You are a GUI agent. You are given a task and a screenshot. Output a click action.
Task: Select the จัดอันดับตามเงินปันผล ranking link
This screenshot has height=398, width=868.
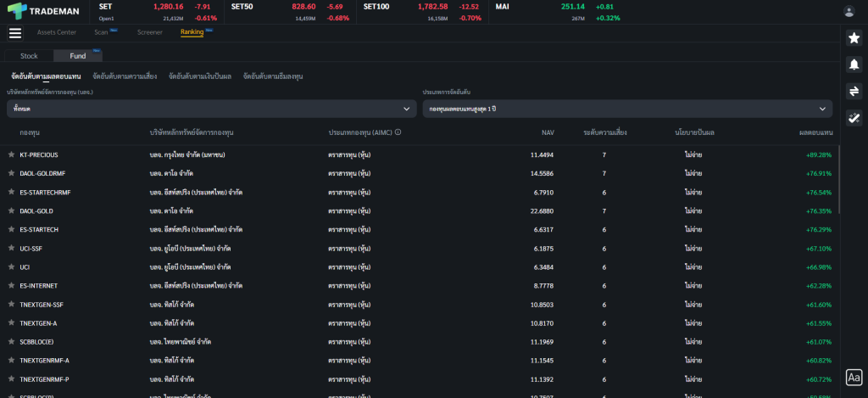(x=199, y=76)
